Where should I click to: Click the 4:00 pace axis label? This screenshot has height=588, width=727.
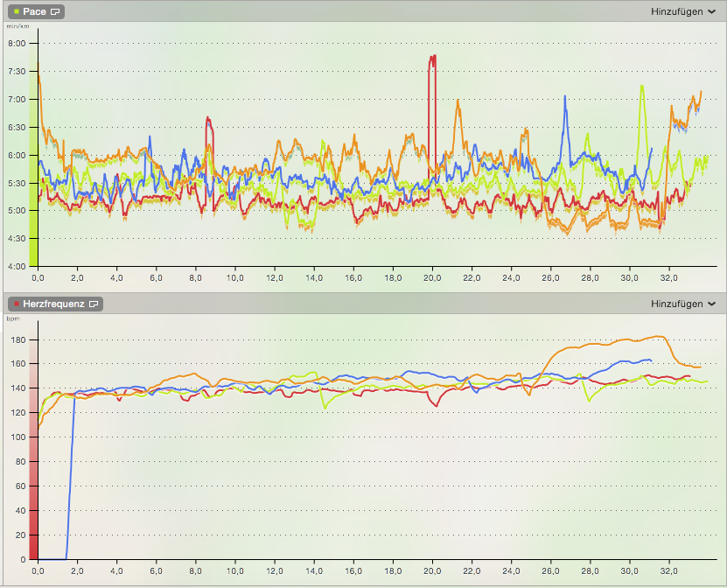point(17,267)
